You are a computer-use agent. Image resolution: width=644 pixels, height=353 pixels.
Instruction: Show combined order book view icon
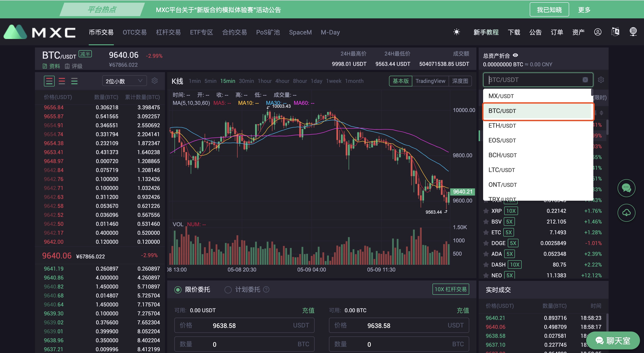[49, 81]
